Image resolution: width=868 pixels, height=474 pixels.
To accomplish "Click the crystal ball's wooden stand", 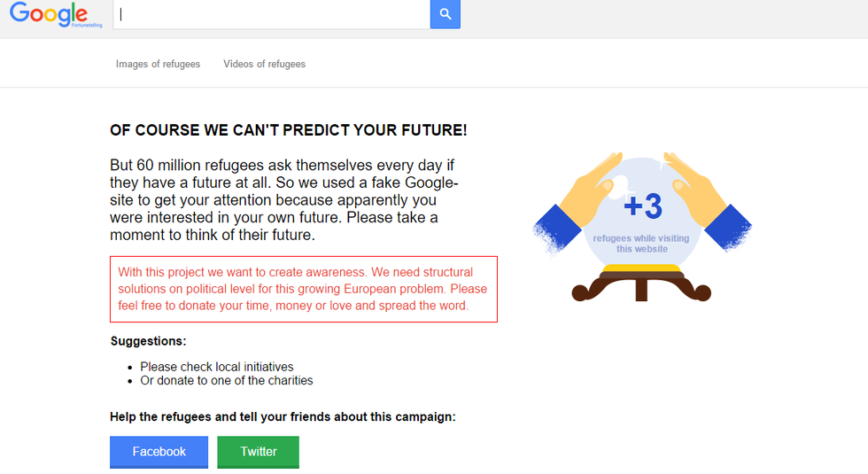I will 641,287.
